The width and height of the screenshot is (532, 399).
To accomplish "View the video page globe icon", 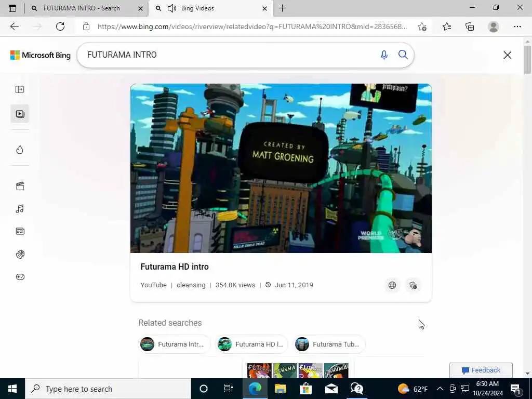I will coord(392,285).
